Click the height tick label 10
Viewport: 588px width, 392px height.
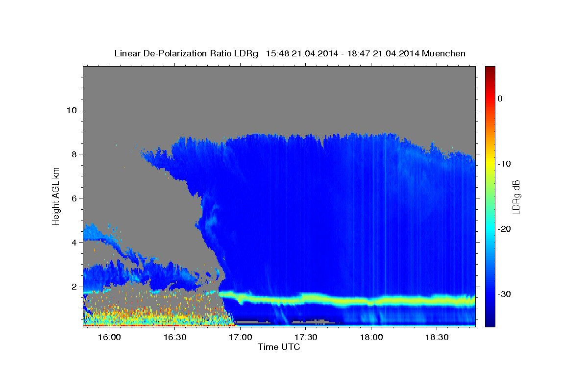(x=71, y=110)
